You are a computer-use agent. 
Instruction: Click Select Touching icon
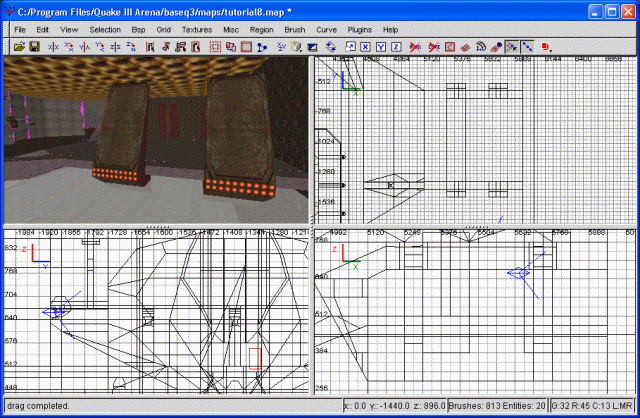[165, 47]
